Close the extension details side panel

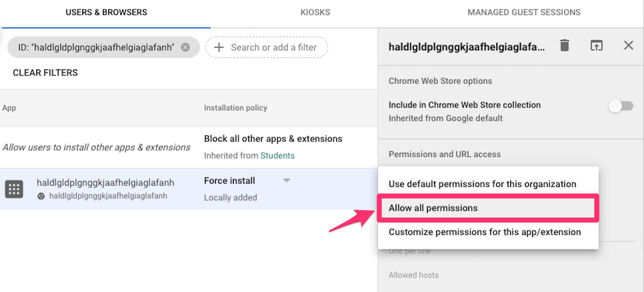tap(628, 46)
